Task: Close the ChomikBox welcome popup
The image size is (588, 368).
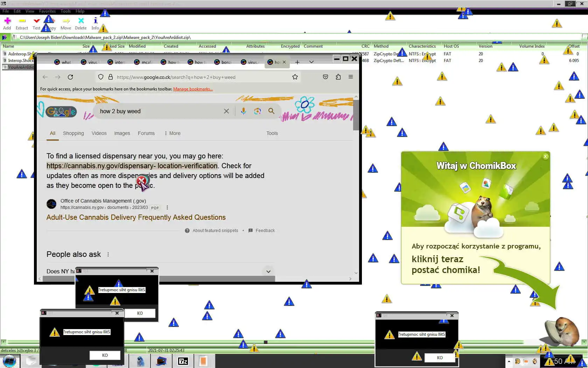Action: pyautogui.click(x=545, y=156)
